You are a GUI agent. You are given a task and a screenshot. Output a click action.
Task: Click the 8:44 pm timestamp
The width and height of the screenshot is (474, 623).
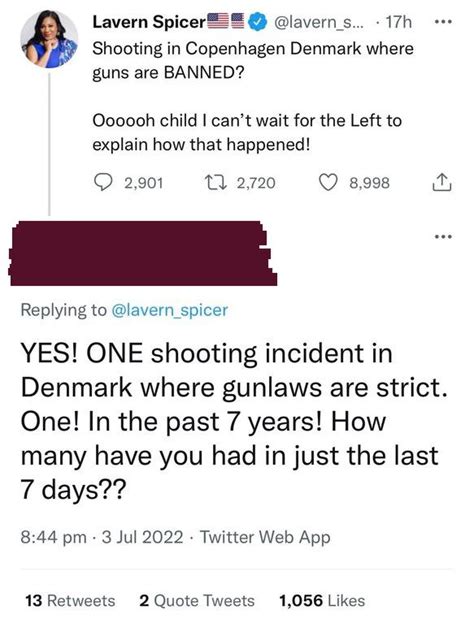coord(53,537)
